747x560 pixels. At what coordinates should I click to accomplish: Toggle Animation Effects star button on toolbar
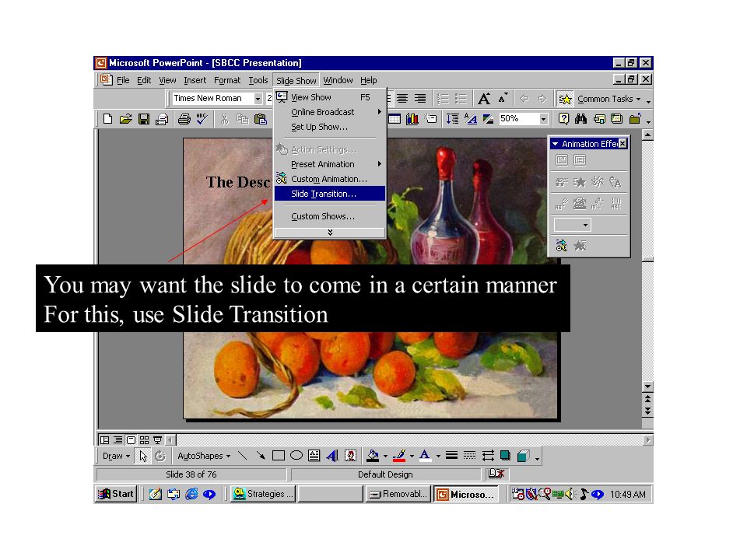click(x=565, y=99)
